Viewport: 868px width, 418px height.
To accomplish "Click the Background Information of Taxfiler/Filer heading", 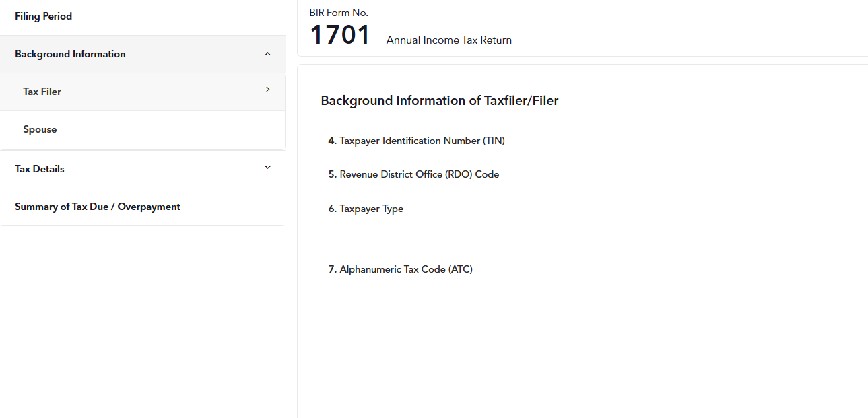I will point(439,101).
